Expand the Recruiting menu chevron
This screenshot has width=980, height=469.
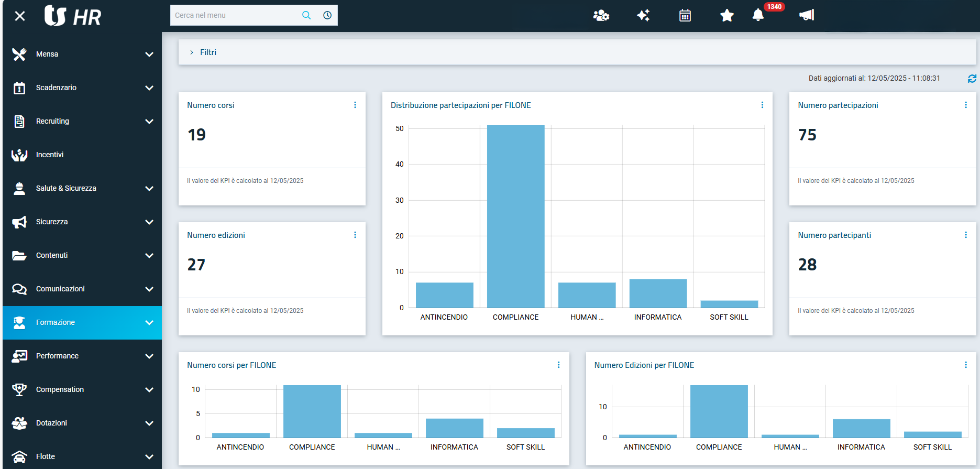click(149, 122)
